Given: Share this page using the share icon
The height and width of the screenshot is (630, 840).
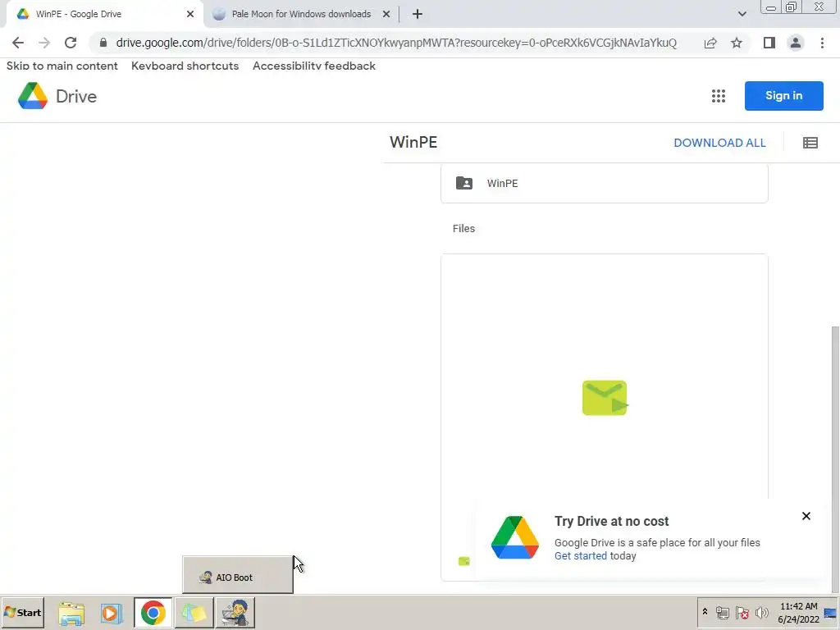Looking at the screenshot, I should point(710,43).
